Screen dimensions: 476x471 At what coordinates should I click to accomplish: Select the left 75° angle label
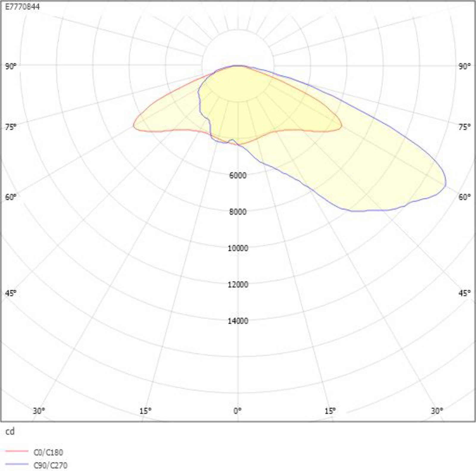click(11, 127)
